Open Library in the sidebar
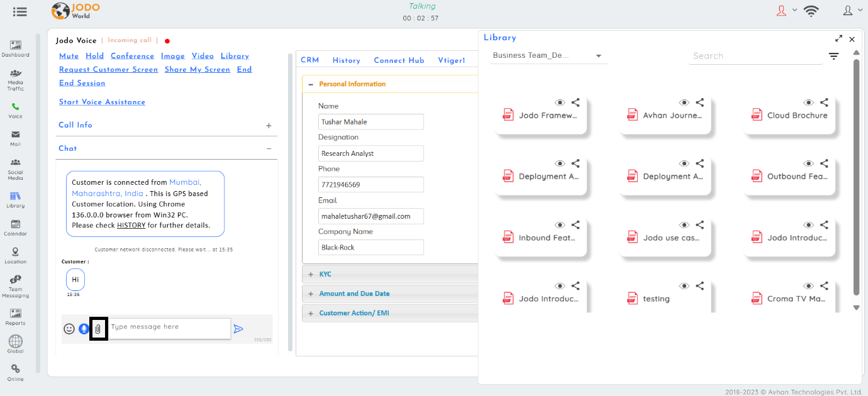The image size is (868, 396). tap(15, 200)
